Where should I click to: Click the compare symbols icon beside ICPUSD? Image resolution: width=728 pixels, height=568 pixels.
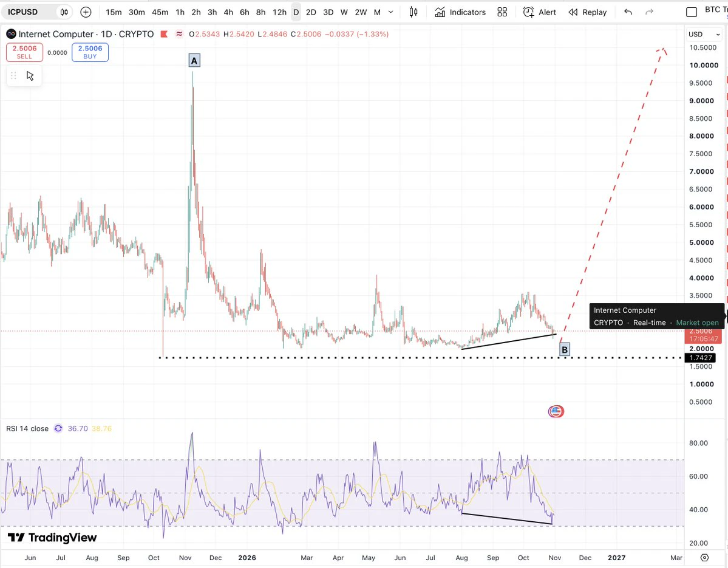pyautogui.click(x=64, y=12)
